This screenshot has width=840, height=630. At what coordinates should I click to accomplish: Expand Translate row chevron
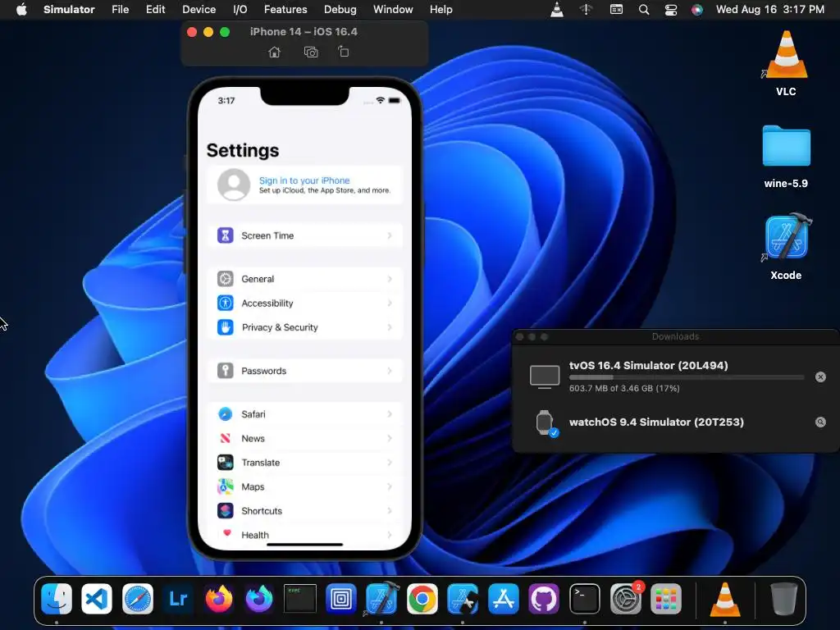[x=390, y=463]
